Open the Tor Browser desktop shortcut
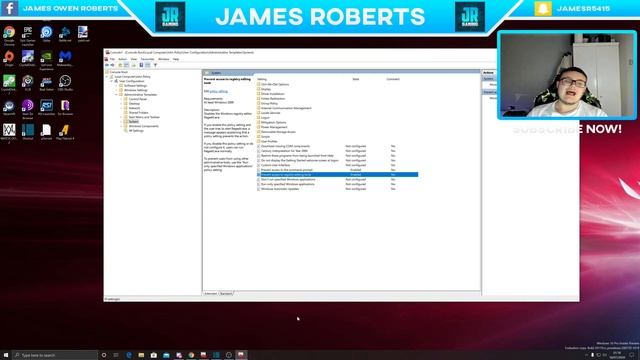Screen dimensions: 640x360 tap(65, 108)
